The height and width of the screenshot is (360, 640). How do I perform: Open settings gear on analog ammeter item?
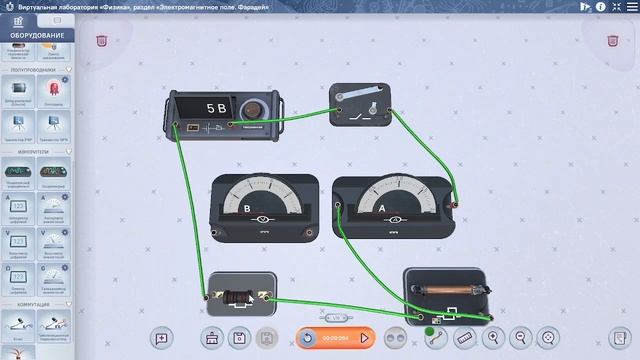point(65,197)
